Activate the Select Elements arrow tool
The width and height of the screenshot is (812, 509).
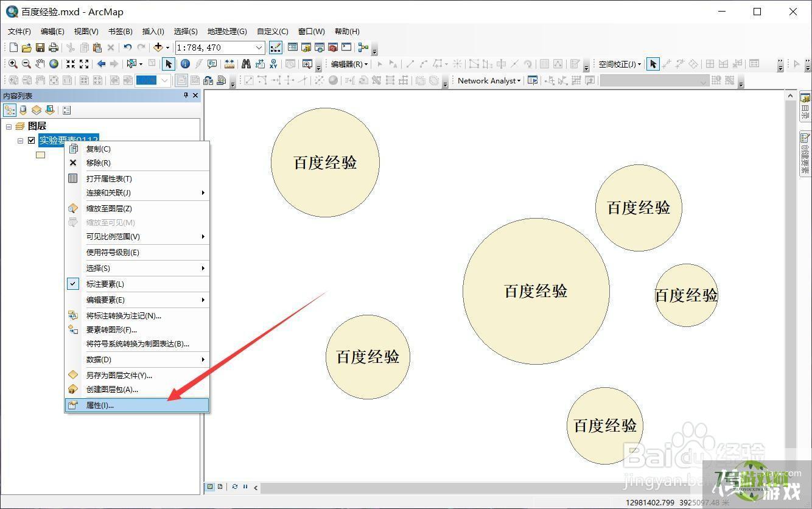[169, 64]
